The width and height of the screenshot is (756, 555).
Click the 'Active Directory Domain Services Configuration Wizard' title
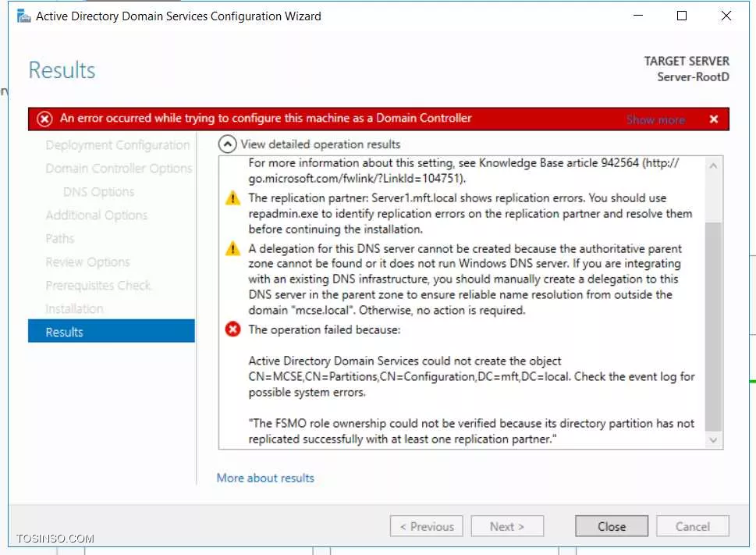click(x=179, y=16)
